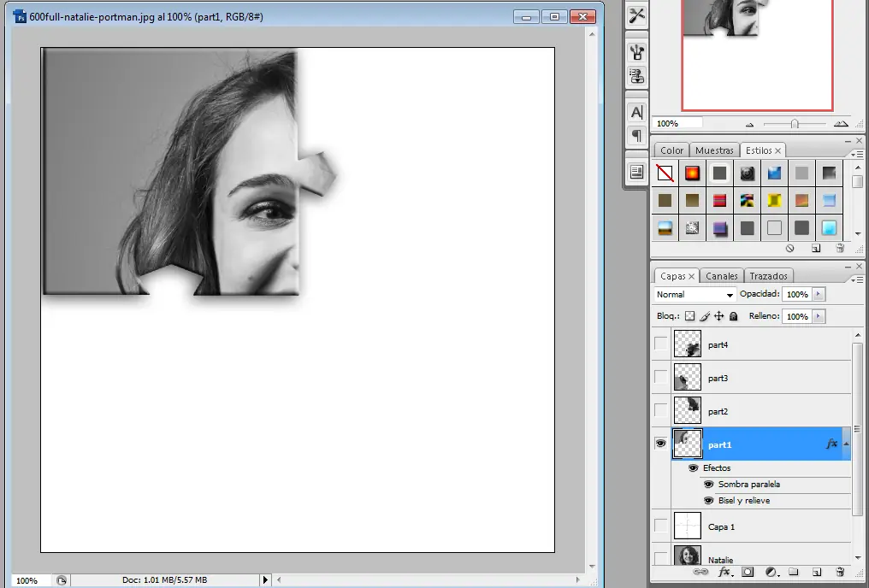
Task: Hide the part1 layer eye icon
Action: (x=660, y=444)
